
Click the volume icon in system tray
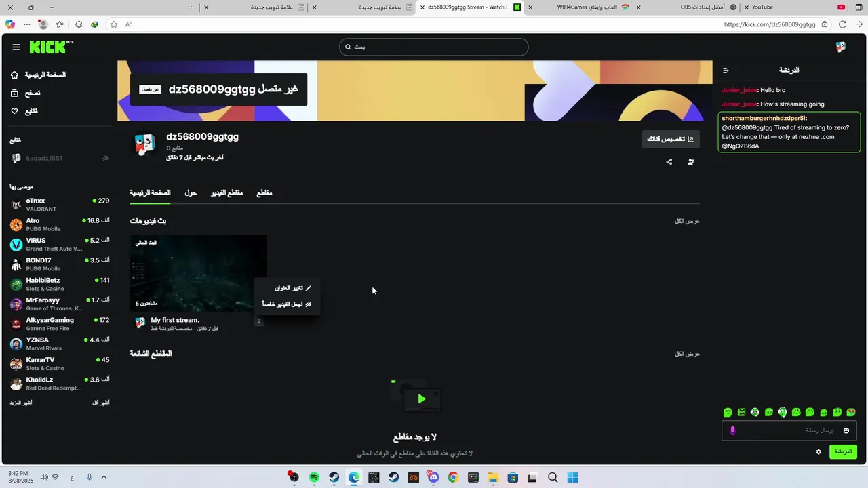[x=44, y=477]
